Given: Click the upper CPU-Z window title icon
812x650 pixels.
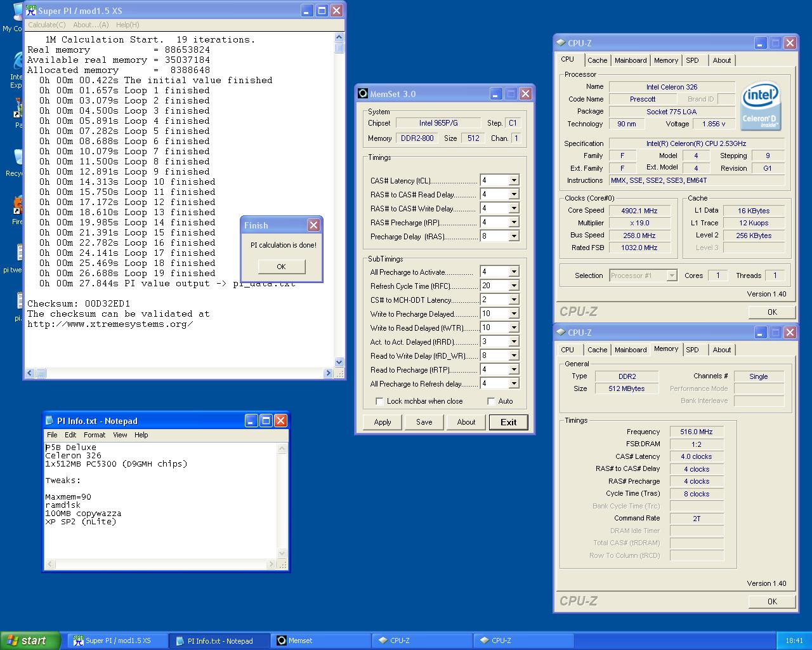Looking at the screenshot, I should point(561,43).
